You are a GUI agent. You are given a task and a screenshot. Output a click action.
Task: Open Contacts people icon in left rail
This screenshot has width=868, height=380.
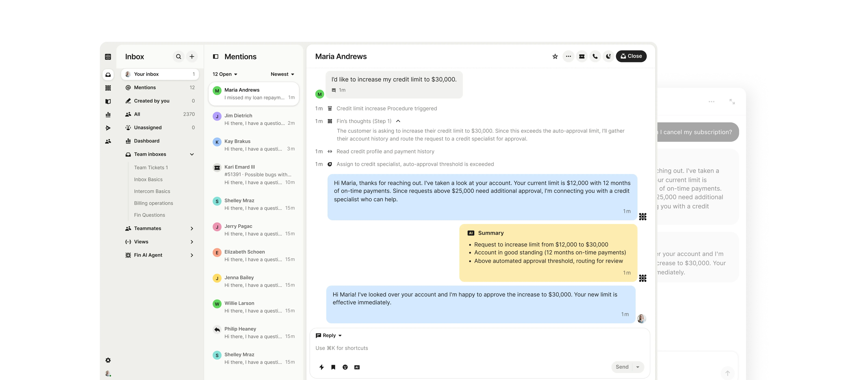108,141
